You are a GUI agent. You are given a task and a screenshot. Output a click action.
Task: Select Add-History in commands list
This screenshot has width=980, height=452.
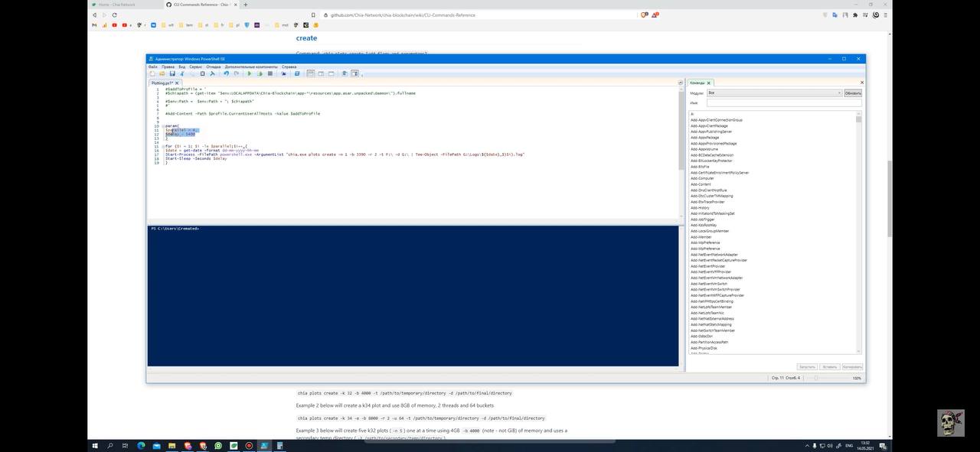(x=700, y=208)
